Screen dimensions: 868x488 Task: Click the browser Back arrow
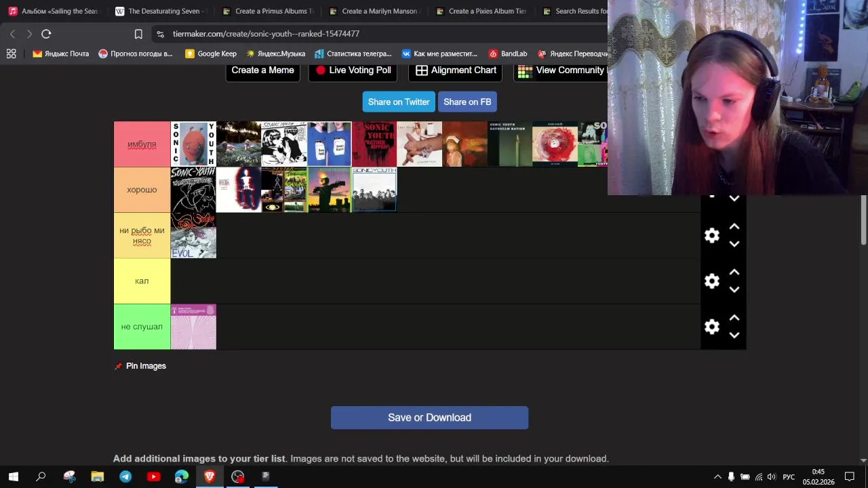pyautogui.click(x=12, y=34)
